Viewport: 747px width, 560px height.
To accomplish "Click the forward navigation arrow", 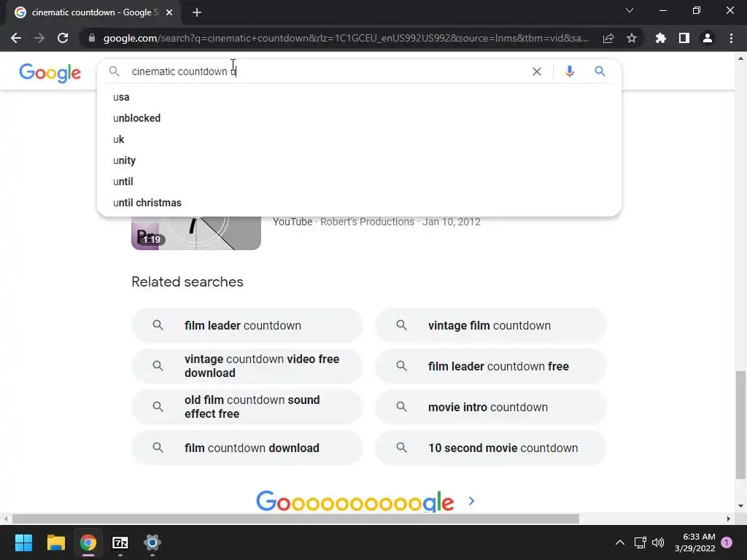I will coord(39,38).
